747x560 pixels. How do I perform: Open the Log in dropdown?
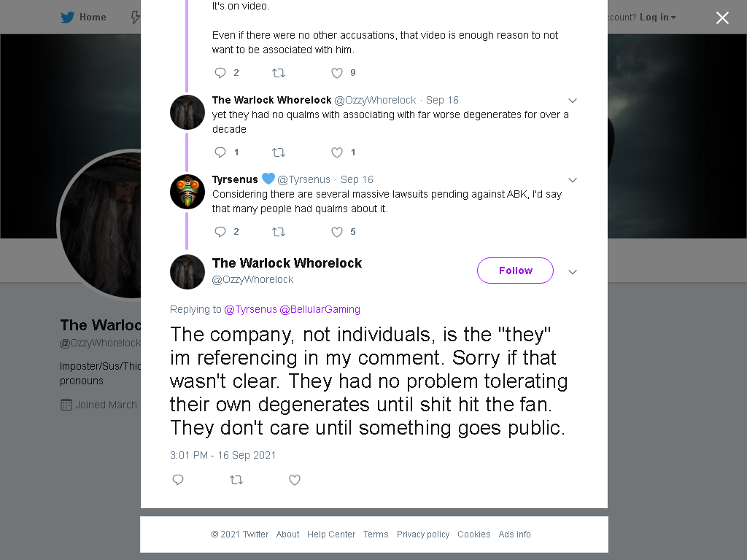pos(658,17)
